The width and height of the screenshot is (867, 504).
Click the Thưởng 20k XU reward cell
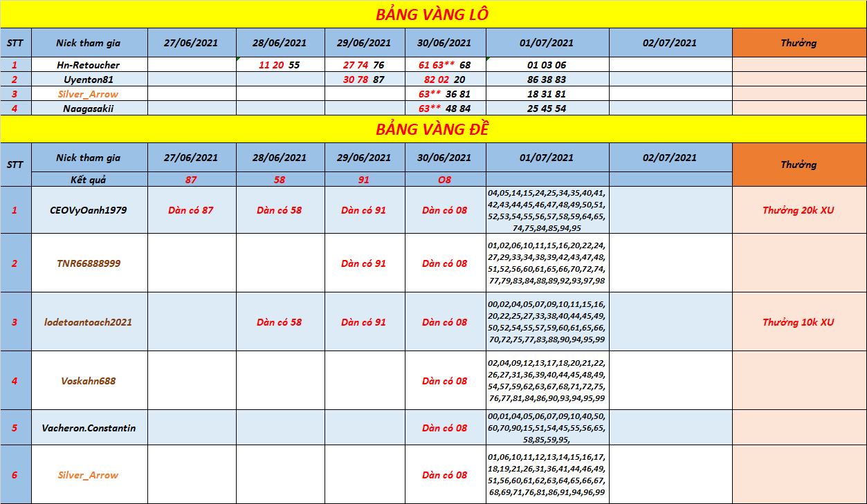point(798,210)
